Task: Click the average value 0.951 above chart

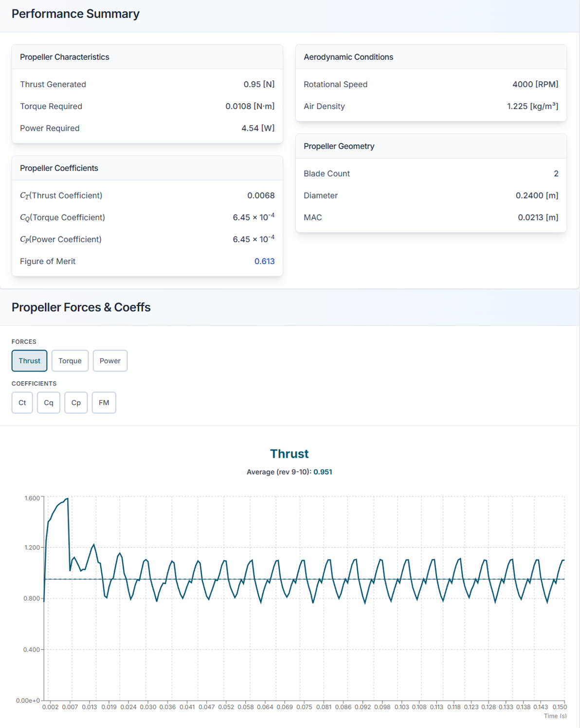Action: pyautogui.click(x=323, y=472)
